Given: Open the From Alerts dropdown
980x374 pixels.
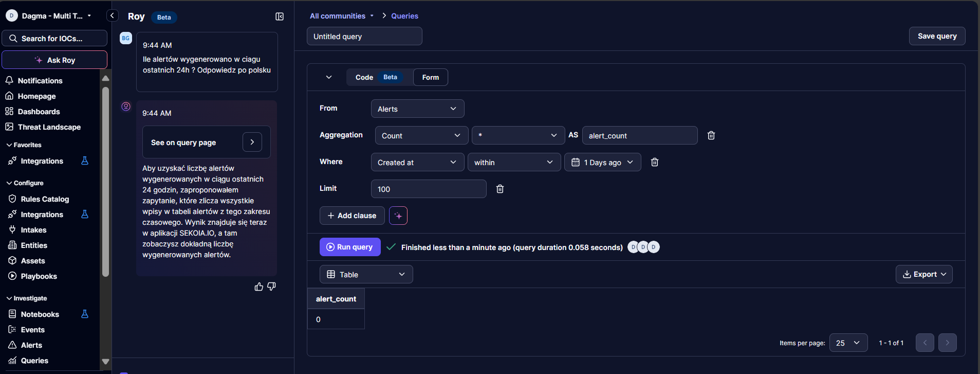Looking at the screenshot, I should (x=417, y=109).
